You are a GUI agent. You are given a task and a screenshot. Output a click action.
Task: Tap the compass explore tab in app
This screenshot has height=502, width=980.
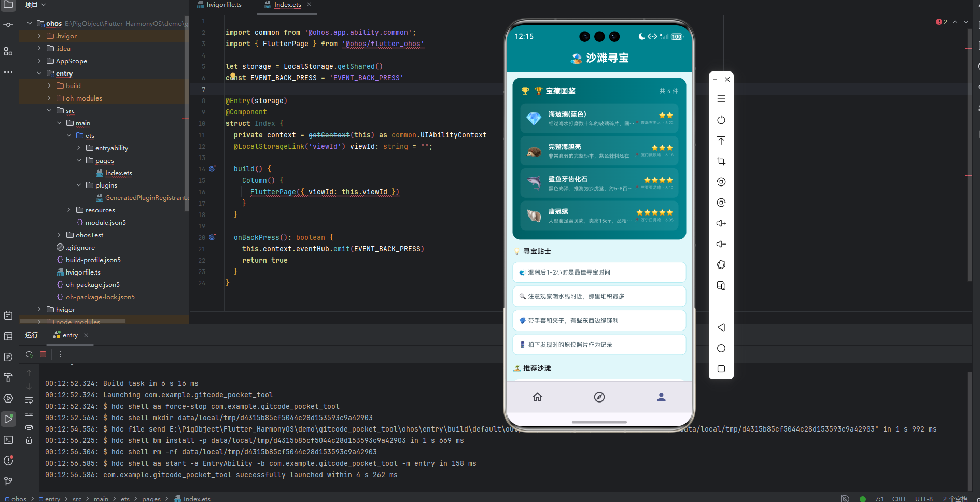click(599, 397)
